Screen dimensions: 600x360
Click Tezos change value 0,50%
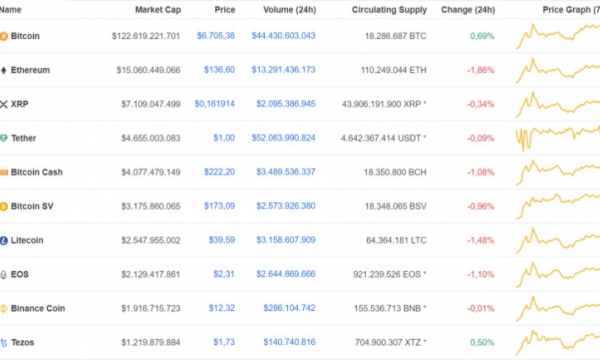tap(482, 342)
